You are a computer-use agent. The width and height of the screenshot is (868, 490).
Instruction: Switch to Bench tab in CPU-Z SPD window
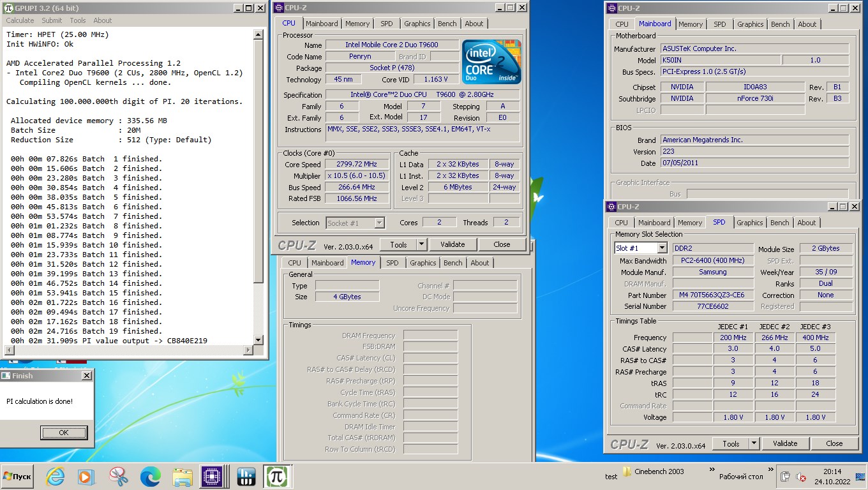780,223
